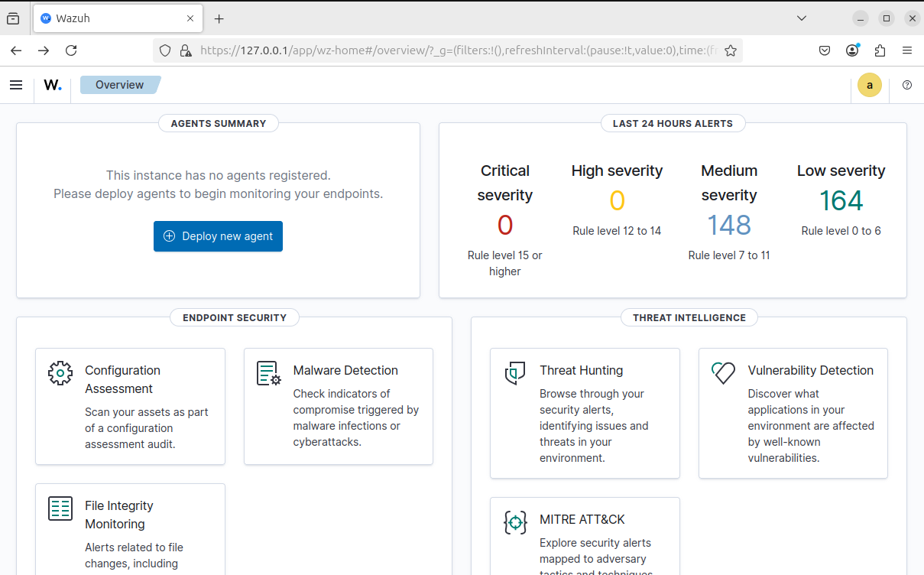
Task: Open File Integrity Monitoring module
Action: (x=130, y=530)
